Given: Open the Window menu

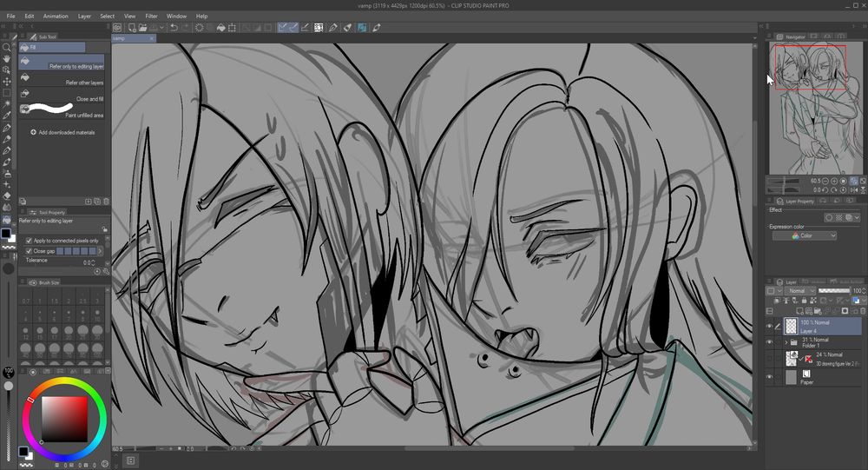Looking at the screenshot, I should 176,17.
